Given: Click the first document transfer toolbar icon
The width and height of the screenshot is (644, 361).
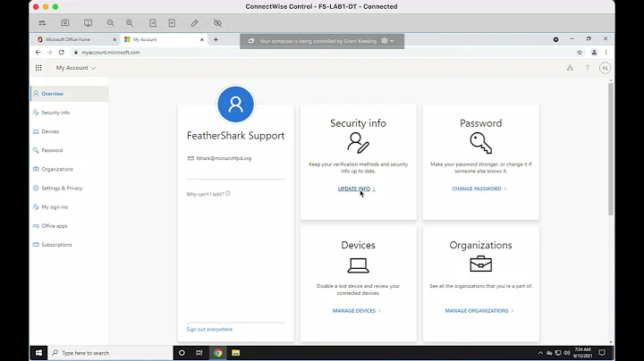Looking at the screenshot, I should pos(153,23).
